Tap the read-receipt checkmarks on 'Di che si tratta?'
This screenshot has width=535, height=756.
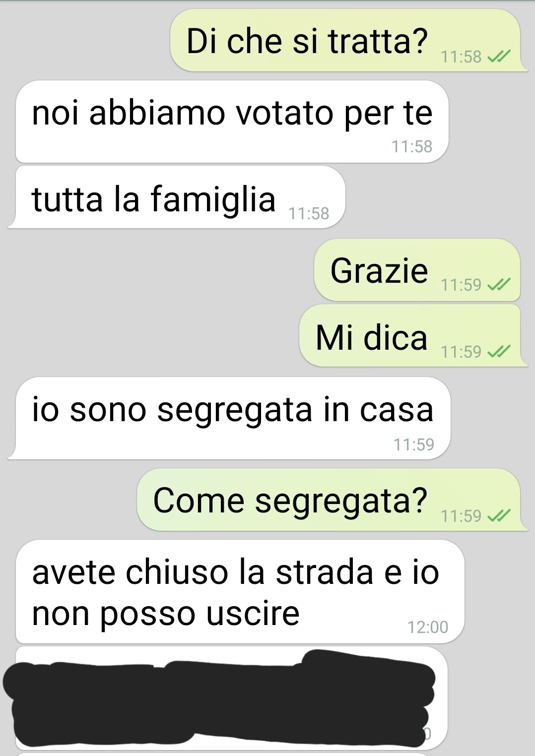pyautogui.click(x=499, y=57)
